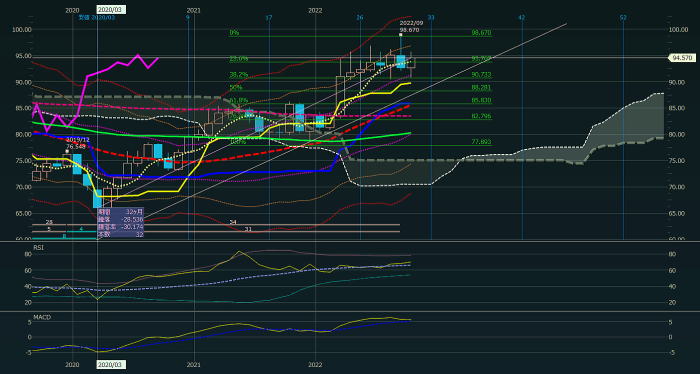The width and height of the screenshot is (700, 374).
Task: Click year 2021 on the top axis
Action: [193, 10]
